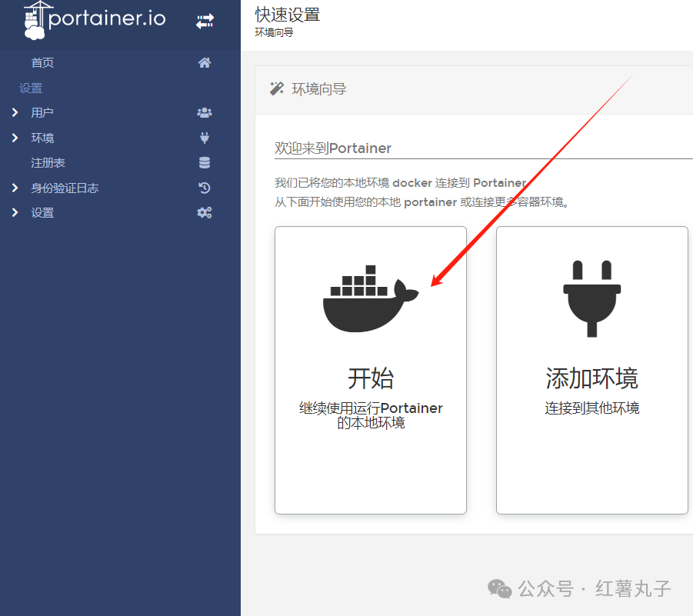Image resolution: width=693 pixels, height=616 pixels.
Task: Expand the 用户 menu chevron
Action: click(15, 113)
